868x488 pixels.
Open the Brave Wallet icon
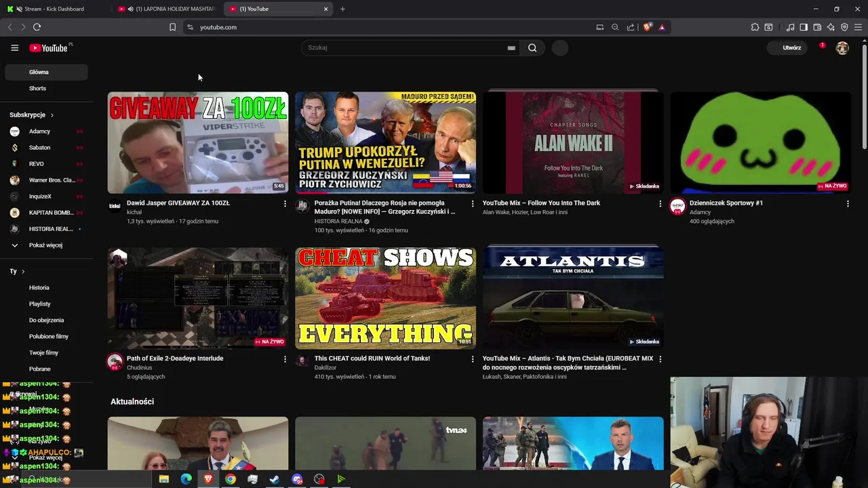tap(817, 27)
